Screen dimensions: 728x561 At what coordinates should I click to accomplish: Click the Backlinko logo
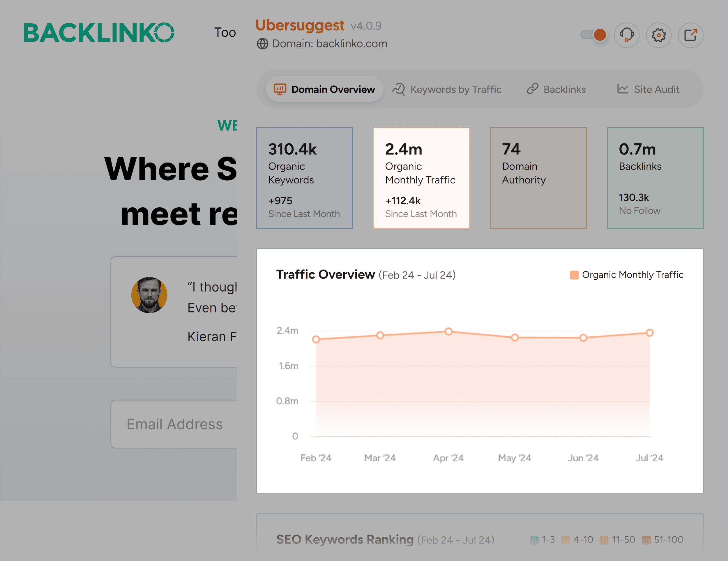click(x=99, y=32)
